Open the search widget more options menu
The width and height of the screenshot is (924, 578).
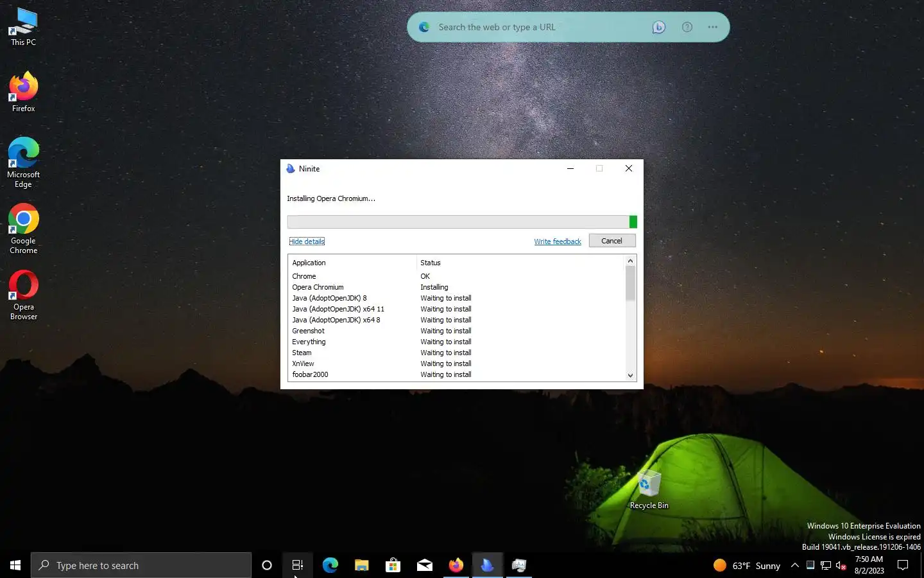(712, 27)
